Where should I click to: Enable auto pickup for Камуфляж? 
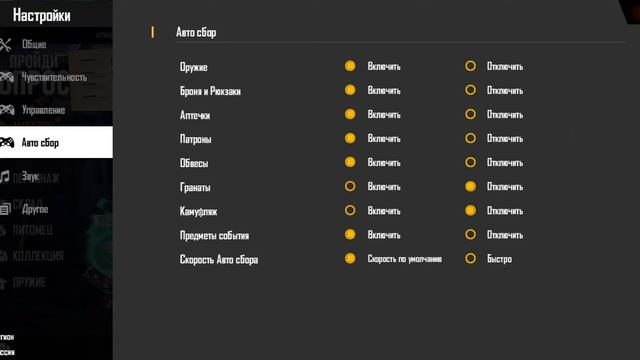pyautogui.click(x=350, y=211)
